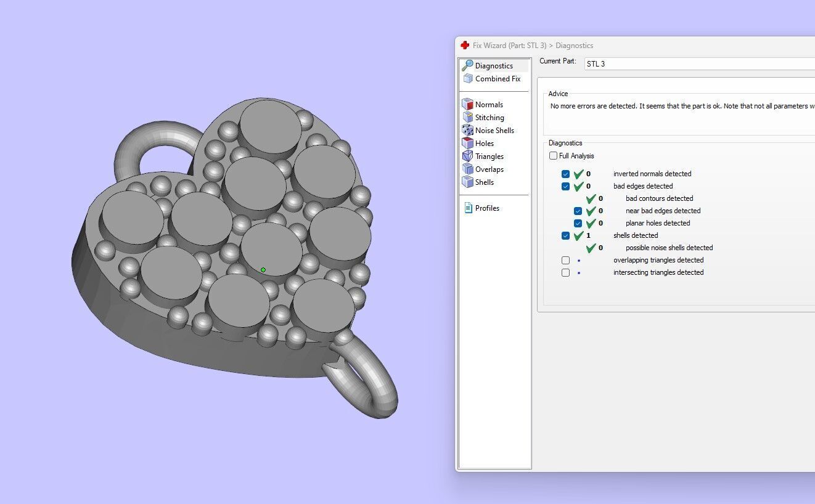Go to the Stitching page
The image size is (815, 504).
(489, 117)
